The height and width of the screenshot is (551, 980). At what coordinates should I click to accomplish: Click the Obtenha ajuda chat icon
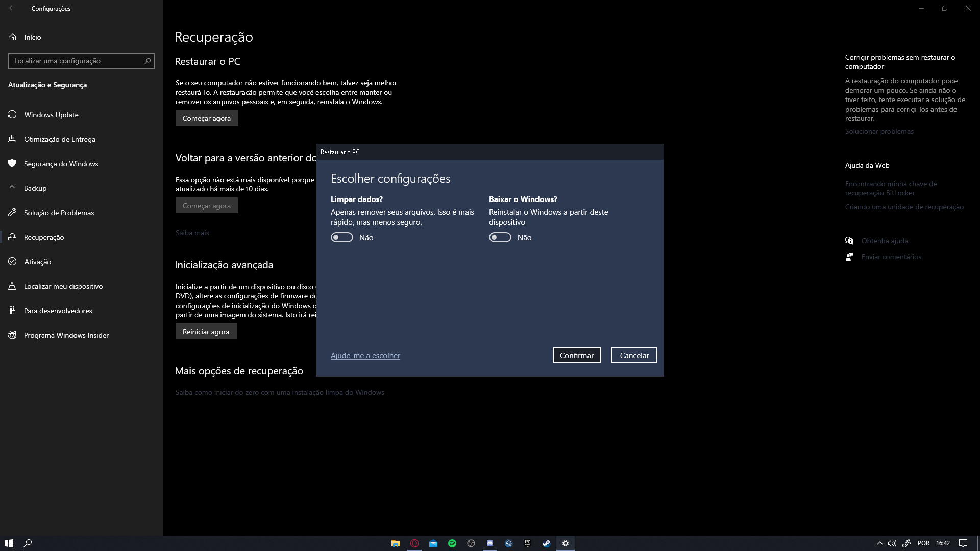[849, 241]
